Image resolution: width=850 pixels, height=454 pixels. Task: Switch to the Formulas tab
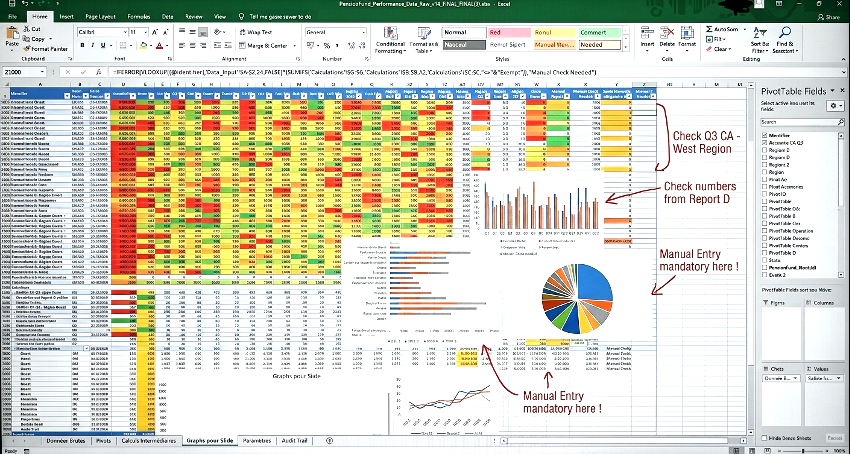click(x=138, y=17)
